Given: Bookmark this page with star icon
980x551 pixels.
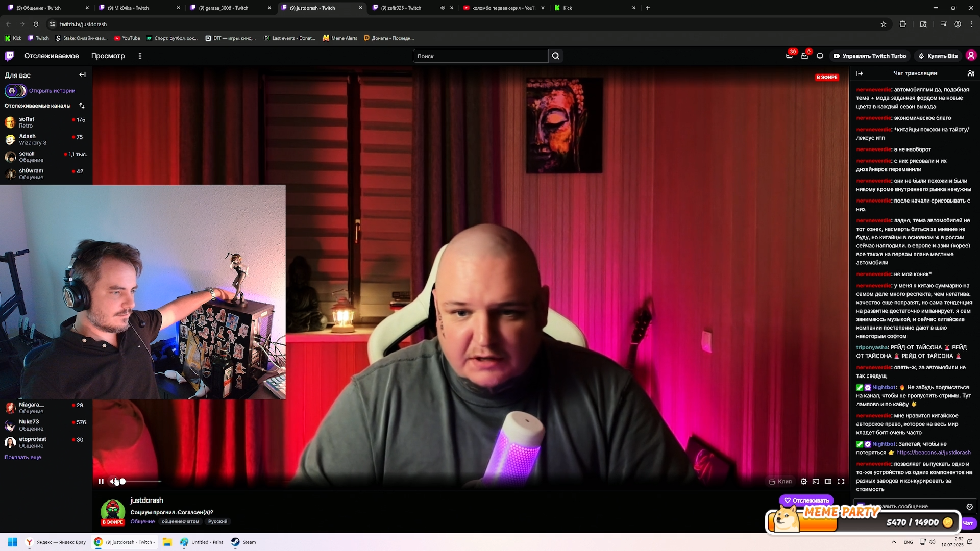Looking at the screenshot, I should point(884,24).
